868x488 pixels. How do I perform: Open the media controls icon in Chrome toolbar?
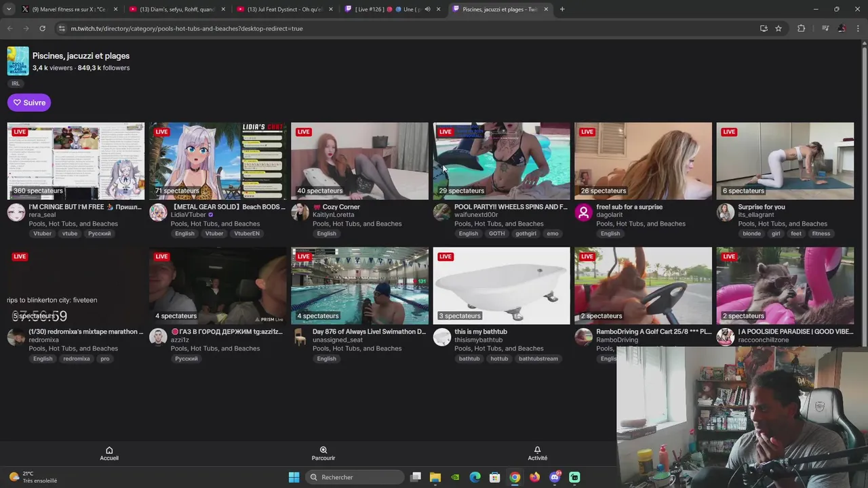[825, 28]
